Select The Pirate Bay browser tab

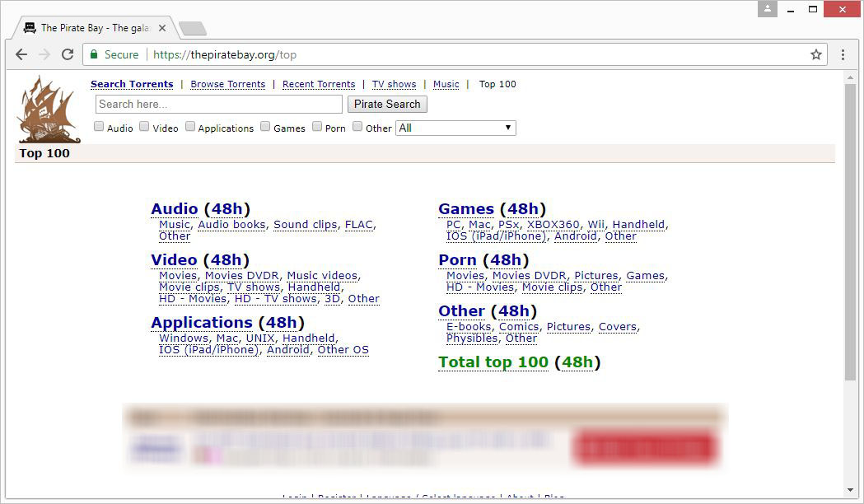(94, 27)
